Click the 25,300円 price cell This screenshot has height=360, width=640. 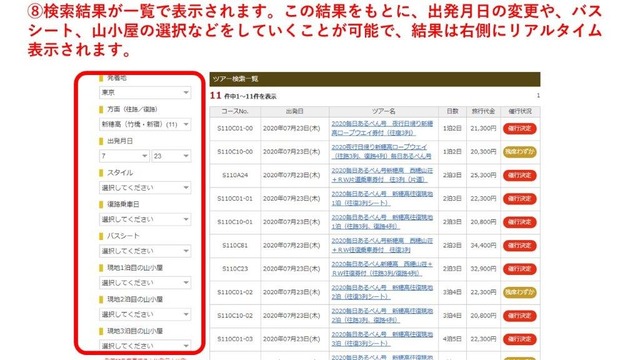tap(483, 176)
